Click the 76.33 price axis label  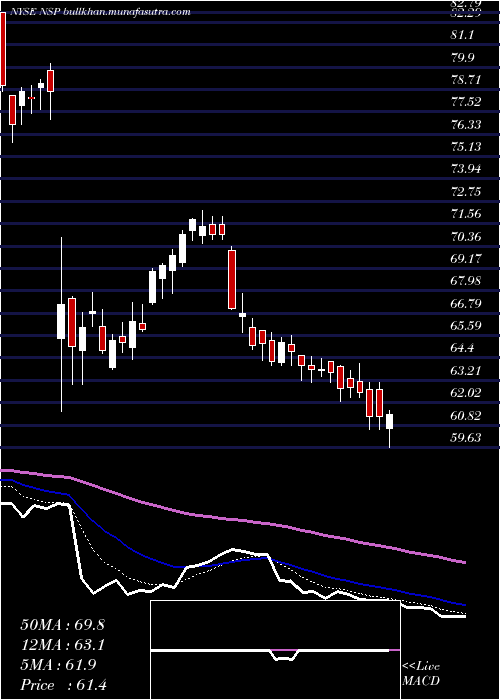click(466, 124)
